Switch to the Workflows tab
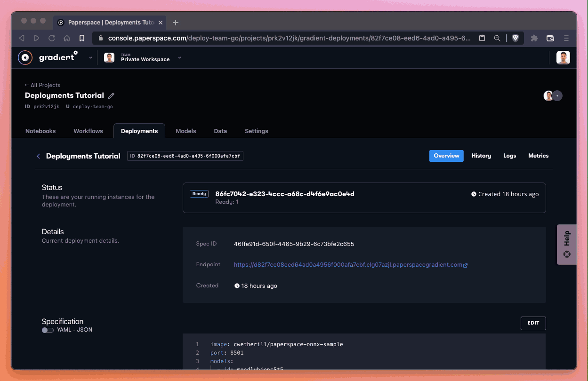 tap(88, 131)
